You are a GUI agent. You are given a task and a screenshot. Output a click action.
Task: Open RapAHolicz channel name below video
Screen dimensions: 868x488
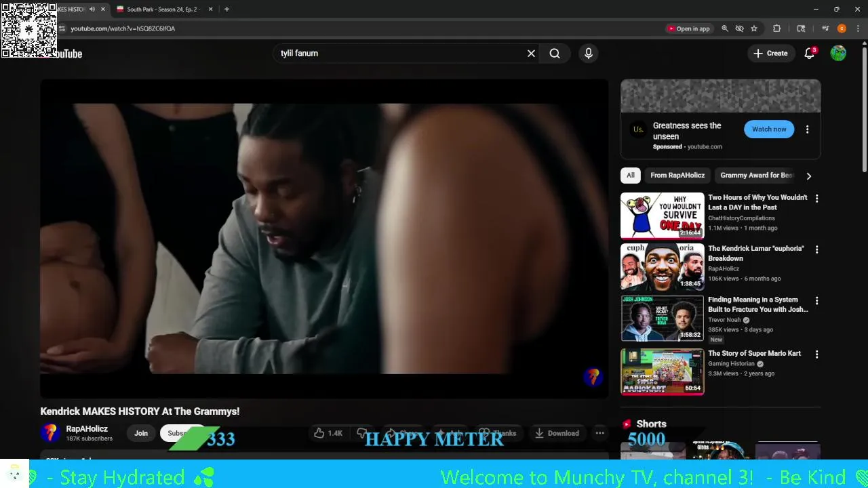pyautogui.click(x=87, y=429)
